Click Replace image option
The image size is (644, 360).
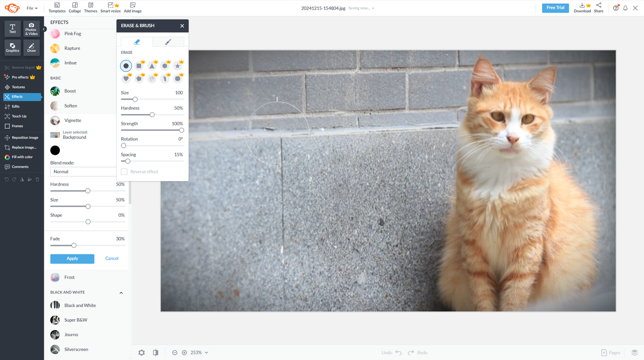21,147
